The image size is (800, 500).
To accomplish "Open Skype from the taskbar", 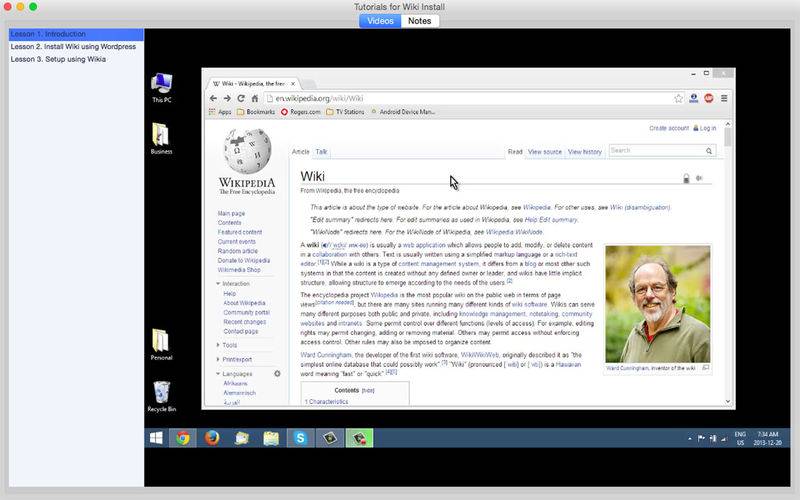I will [300, 438].
